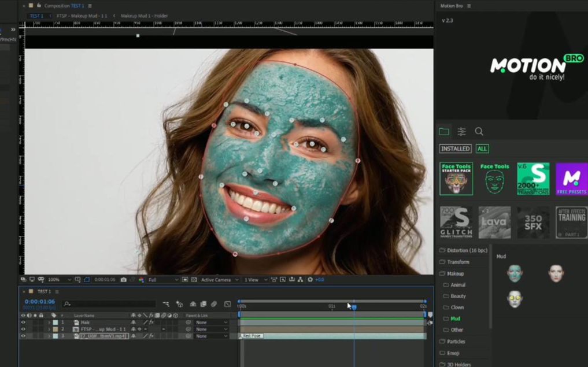
Task: Open the Full resolution dropdown
Action: [x=163, y=280]
